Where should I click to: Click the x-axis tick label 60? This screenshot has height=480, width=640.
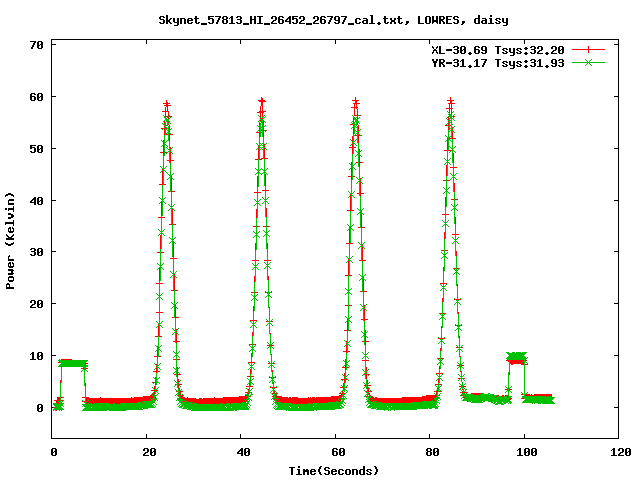pyautogui.click(x=338, y=452)
